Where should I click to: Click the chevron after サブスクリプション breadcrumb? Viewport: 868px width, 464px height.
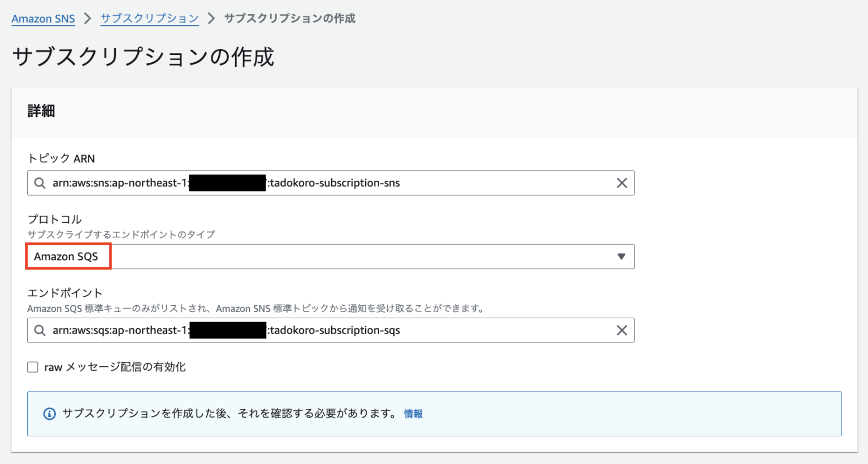(211, 19)
